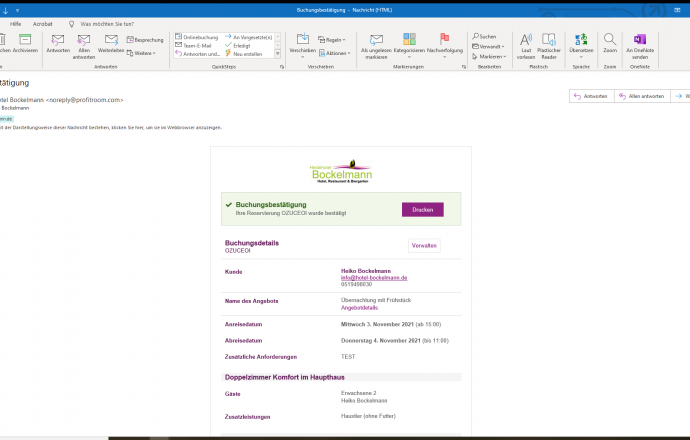
Task: Click the text Übernachtung mit Frühstück
Action: tap(376, 300)
